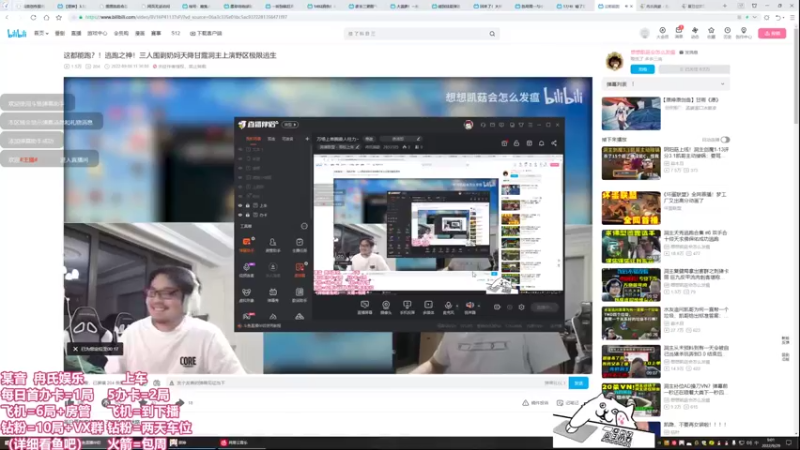Dismiss the resume-position toast with its X
This screenshot has height=450, width=800.
click(75, 349)
